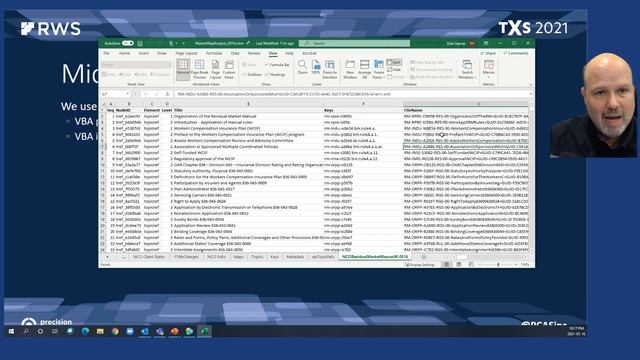Screen dimensions: 640x360
Task: Select the Maps sheet tab
Action: pyautogui.click(x=239, y=257)
